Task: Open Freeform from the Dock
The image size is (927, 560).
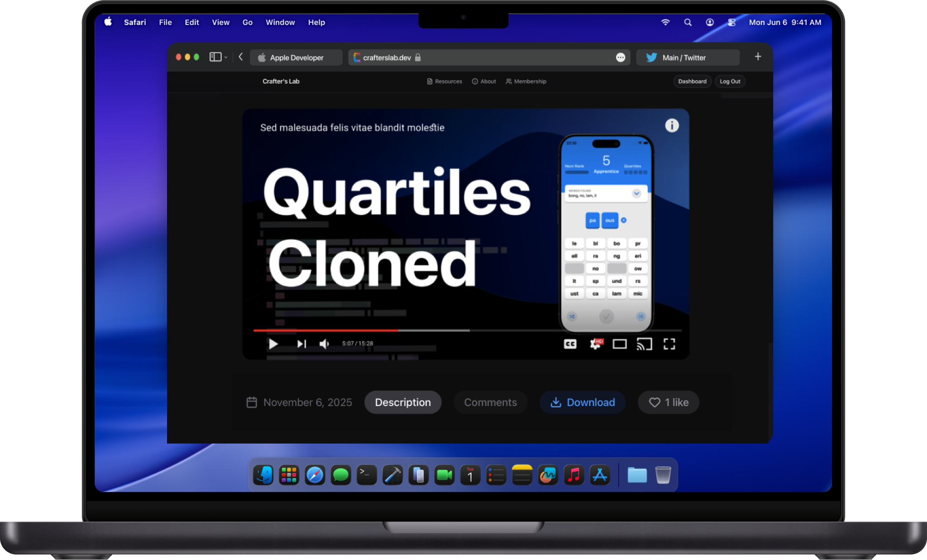Action: tap(548, 475)
